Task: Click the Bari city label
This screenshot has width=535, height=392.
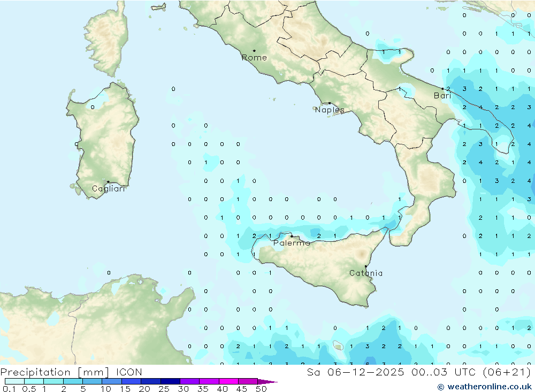Action: pyautogui.click(x=442, y=96)
